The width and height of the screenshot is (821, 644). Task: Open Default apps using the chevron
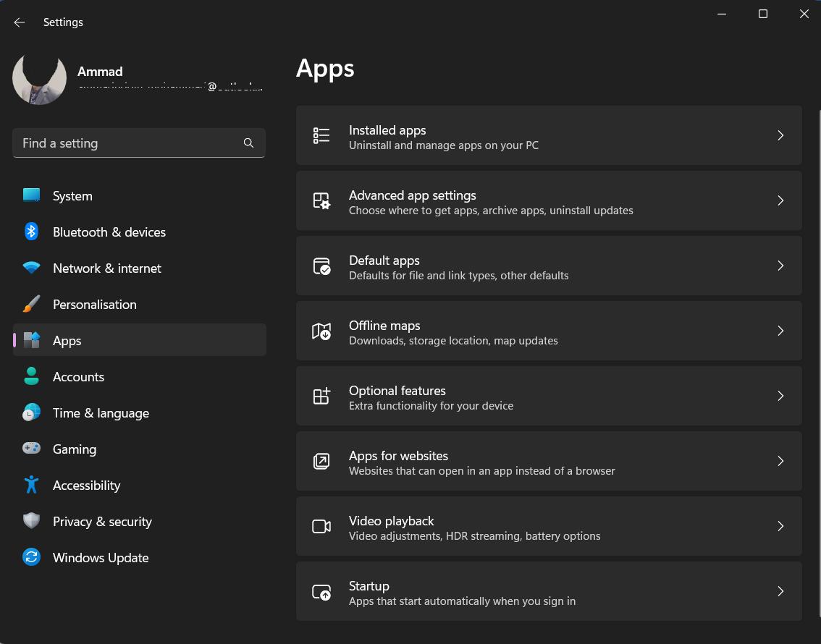[x=780, y=266]
